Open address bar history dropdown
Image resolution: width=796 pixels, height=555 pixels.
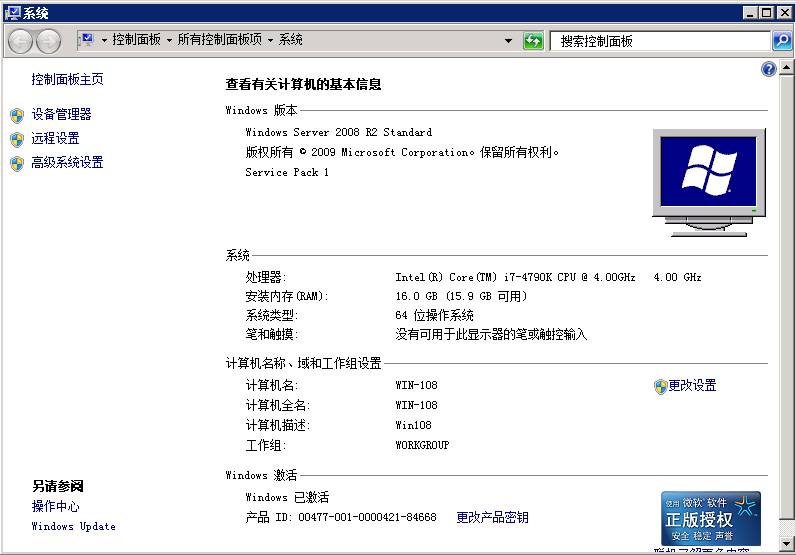[508, 41]
